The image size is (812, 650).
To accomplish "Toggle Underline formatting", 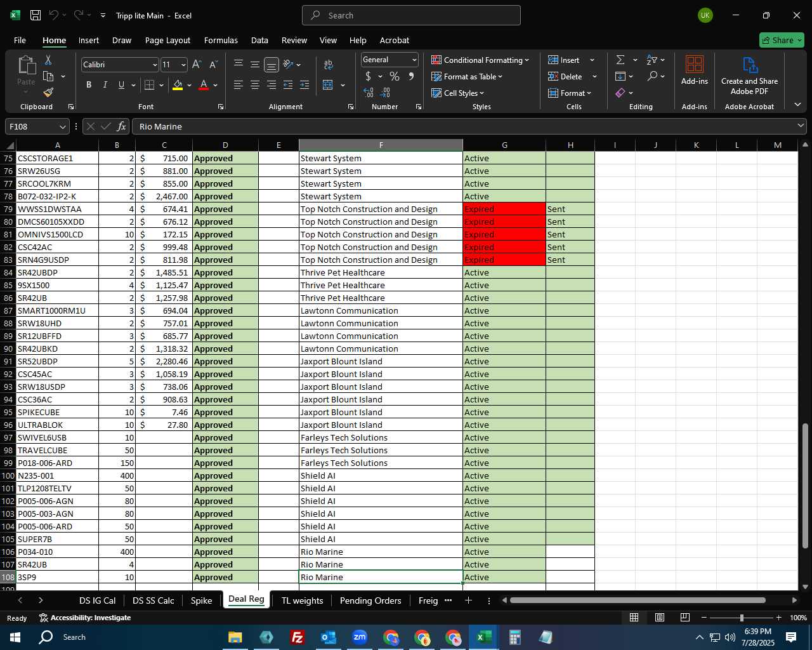I will coord(121,84).
